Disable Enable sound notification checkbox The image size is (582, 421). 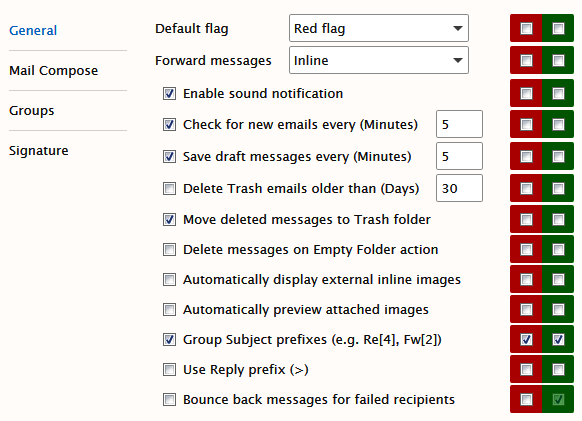169,94
